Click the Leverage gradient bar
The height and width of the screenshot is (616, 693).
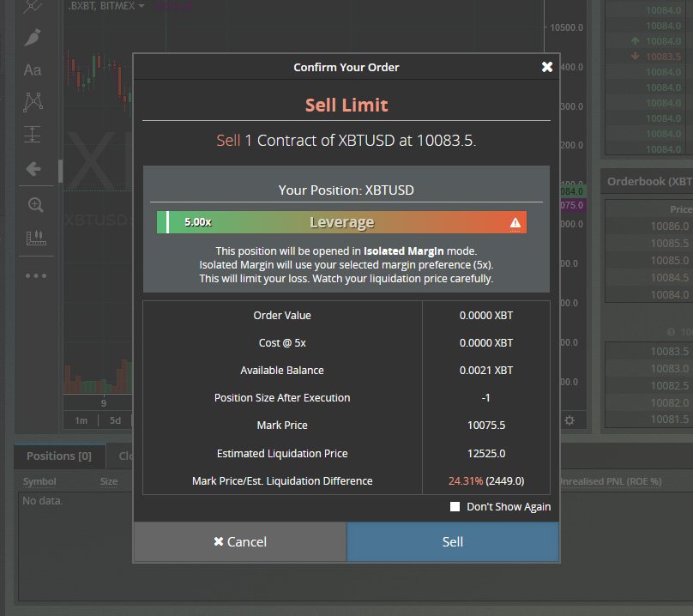click(341, 222)
